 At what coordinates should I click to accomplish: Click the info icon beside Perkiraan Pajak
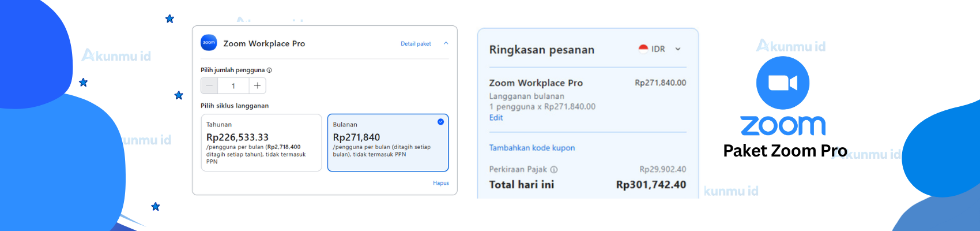click(554, 170)
